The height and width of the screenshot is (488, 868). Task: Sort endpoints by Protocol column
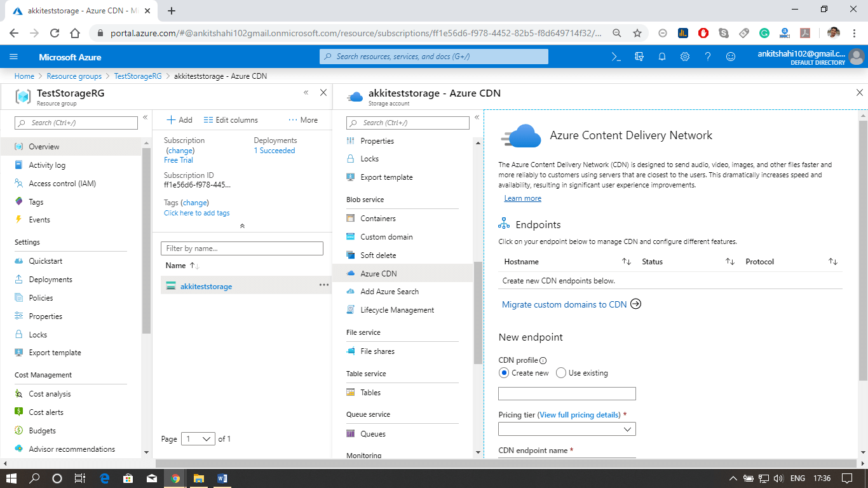pyautogui.click(x=833, y=262)
